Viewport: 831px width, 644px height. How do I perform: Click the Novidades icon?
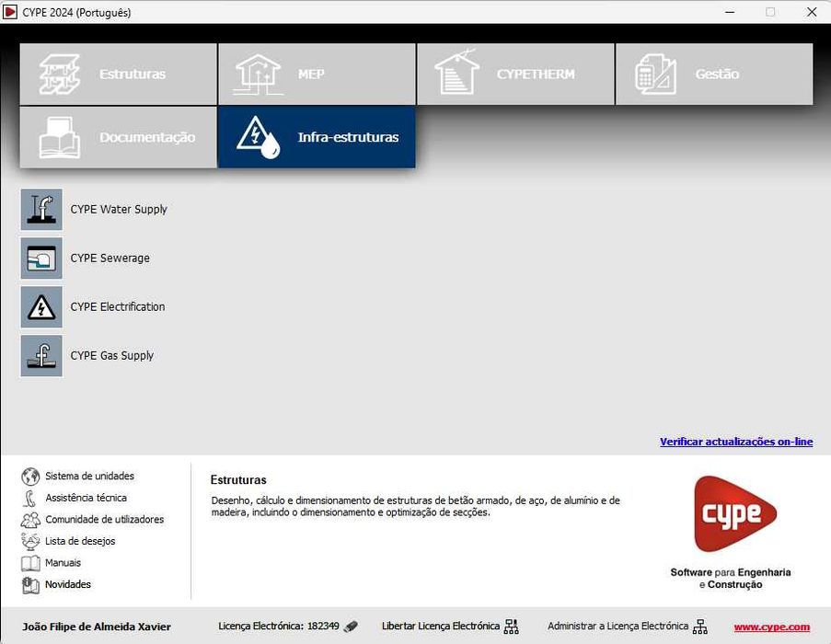pyautogui.click(x=30, y=585)
